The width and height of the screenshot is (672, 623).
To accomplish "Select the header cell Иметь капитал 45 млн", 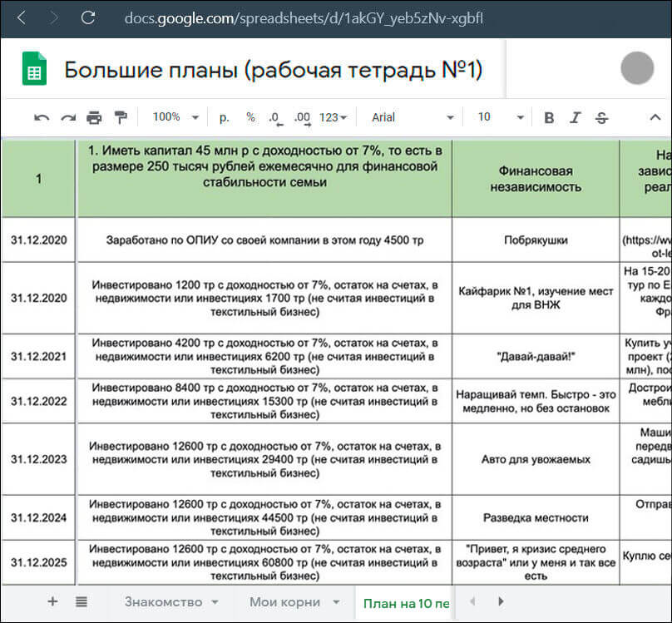I will pyautogui.click(x=264, y=179).
